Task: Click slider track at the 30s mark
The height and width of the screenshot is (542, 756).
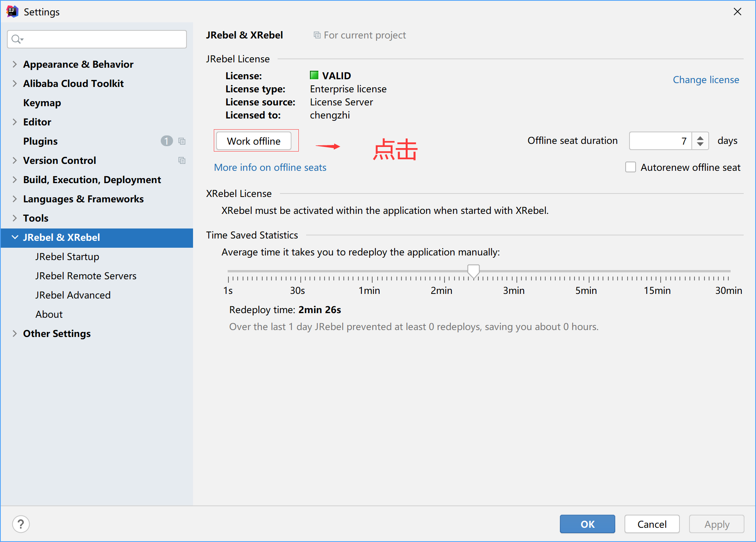Action: (x=300, y=271)
